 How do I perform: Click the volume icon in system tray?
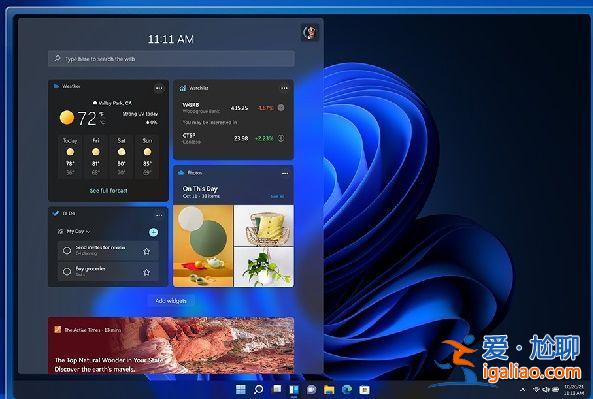546,390
